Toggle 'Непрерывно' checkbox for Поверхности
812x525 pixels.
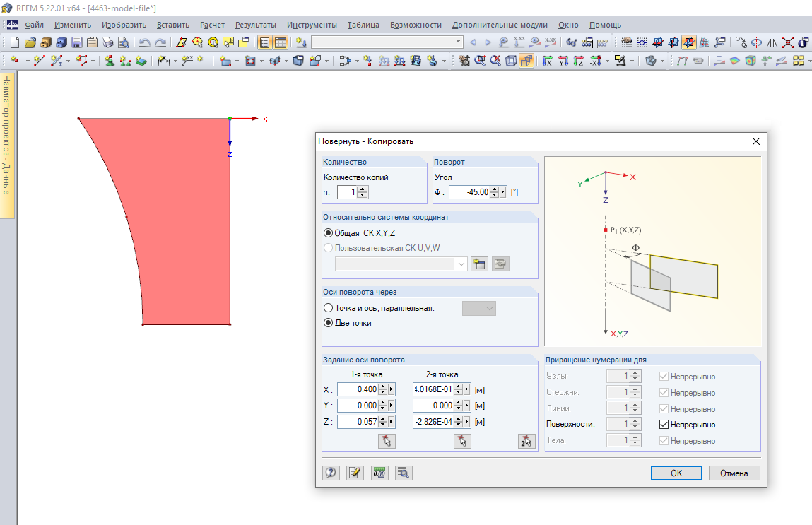tap(664, 425)
